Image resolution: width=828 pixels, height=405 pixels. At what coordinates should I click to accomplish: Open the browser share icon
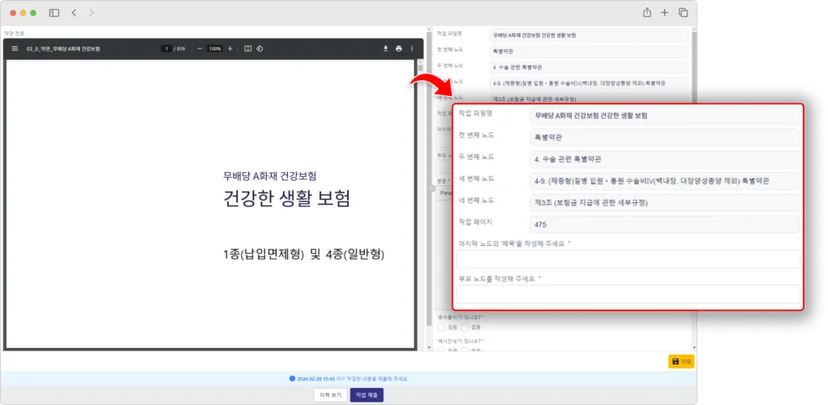(647, 13)
